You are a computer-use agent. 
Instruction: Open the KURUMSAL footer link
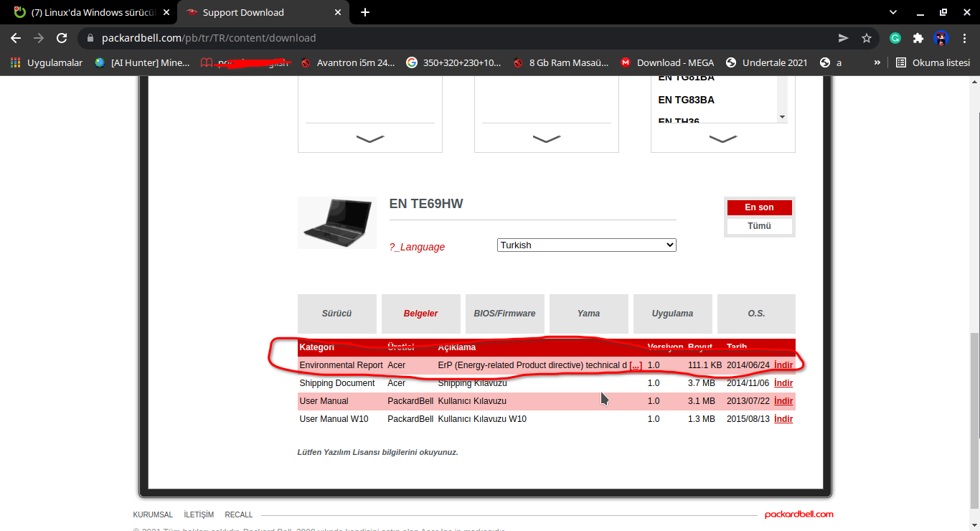tap(153, 514)
